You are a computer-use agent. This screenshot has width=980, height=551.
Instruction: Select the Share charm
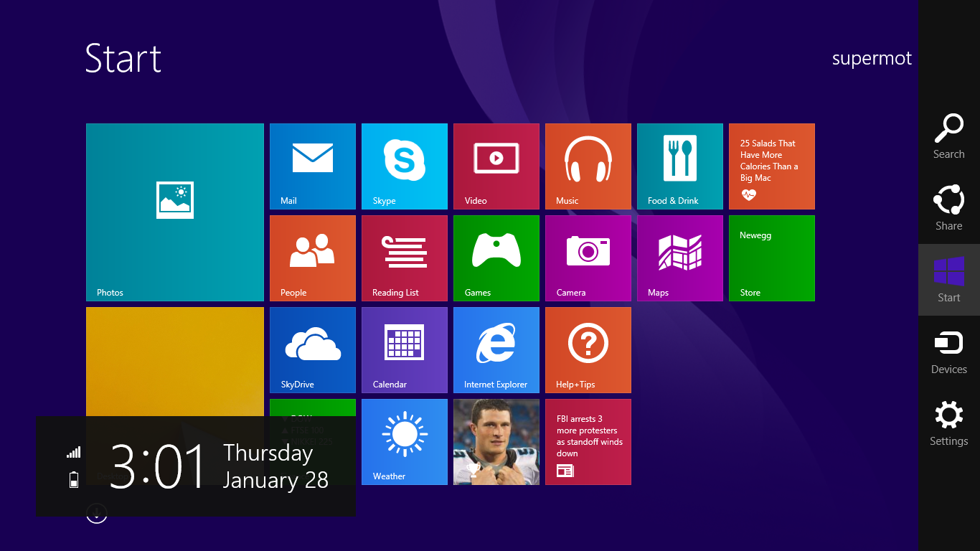(948, 208)
